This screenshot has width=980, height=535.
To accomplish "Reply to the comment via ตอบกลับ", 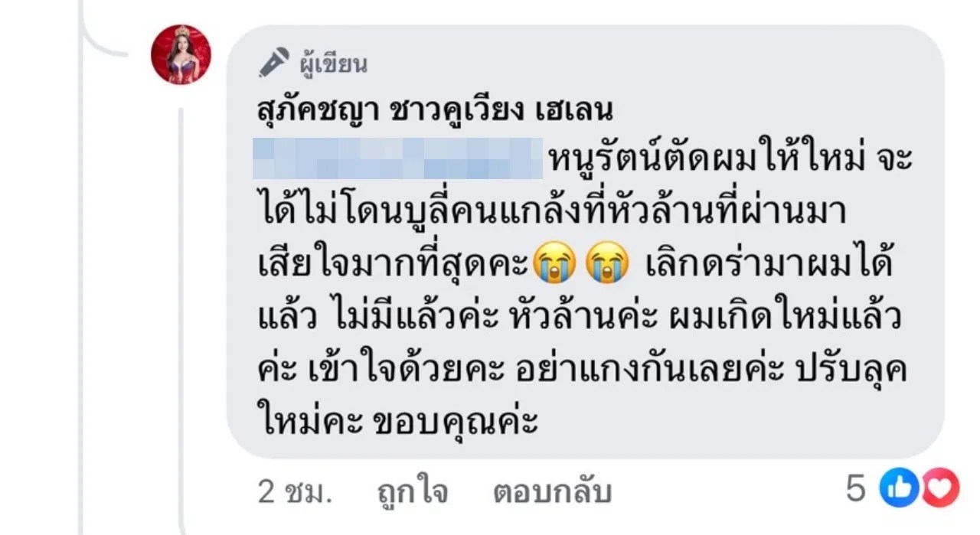I will tap(552, 491).
